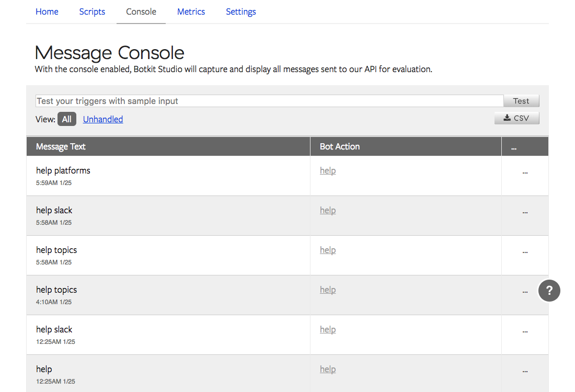Screen dimensions: 575x392
Task: Click the Test button
Action: (521, 101)
